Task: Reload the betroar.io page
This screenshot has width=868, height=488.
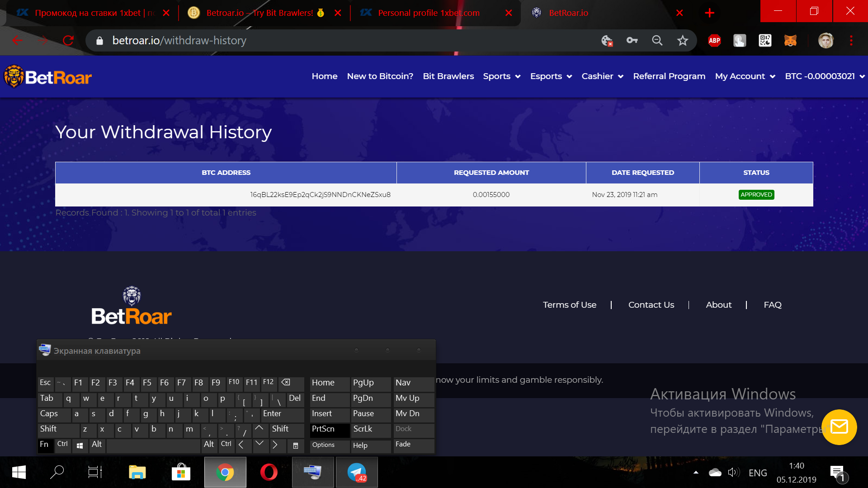Action: tap(68, 41)
